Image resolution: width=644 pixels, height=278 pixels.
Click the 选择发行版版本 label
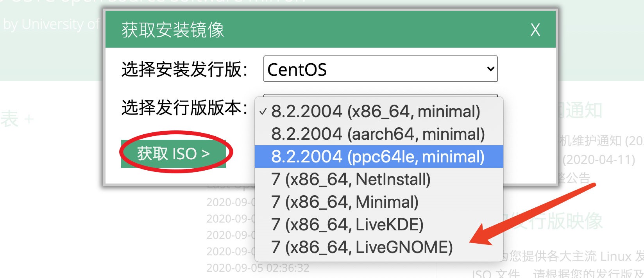pos(184,107)
